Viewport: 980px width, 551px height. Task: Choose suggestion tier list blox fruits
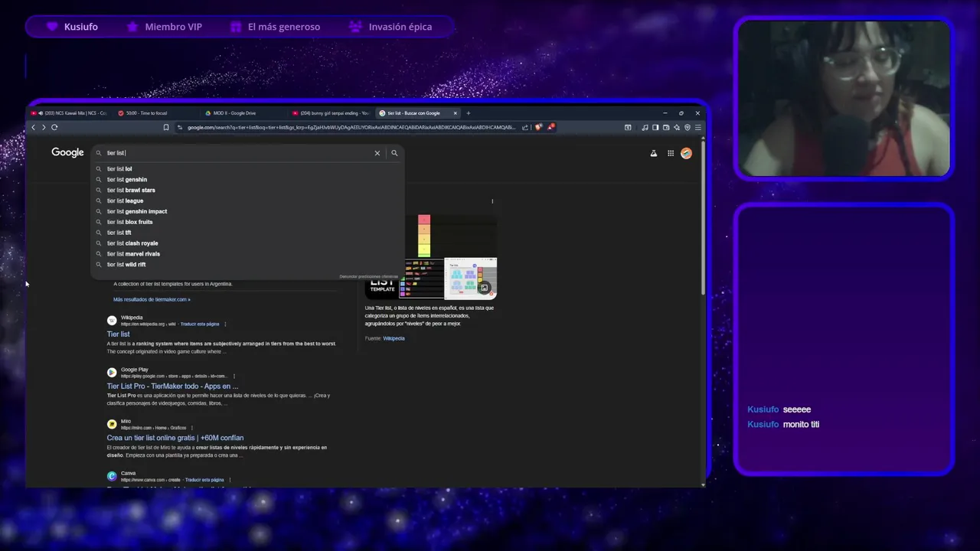click(x=247, y=222)
